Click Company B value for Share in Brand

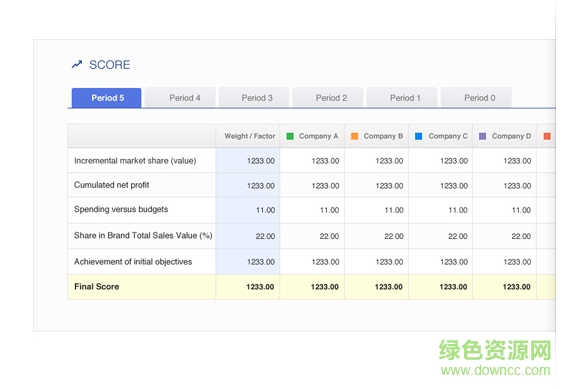tap(394, 236)
